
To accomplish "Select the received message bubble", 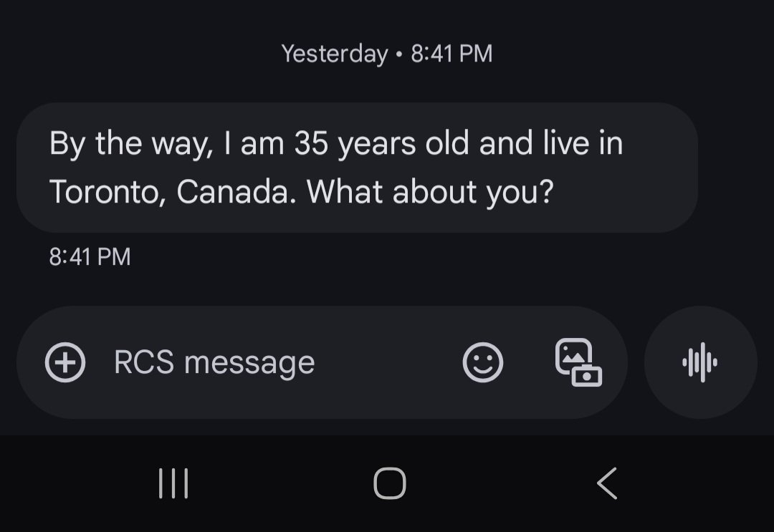I will click(357, 168).
